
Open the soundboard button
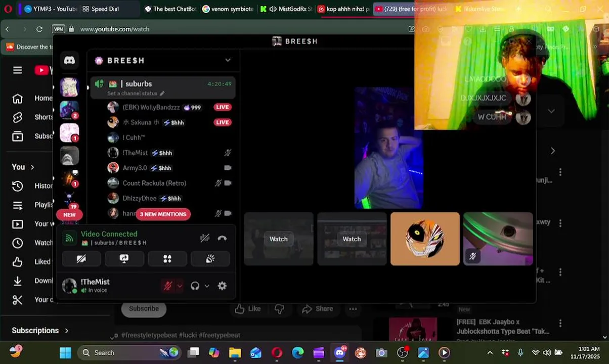(210, 259)
